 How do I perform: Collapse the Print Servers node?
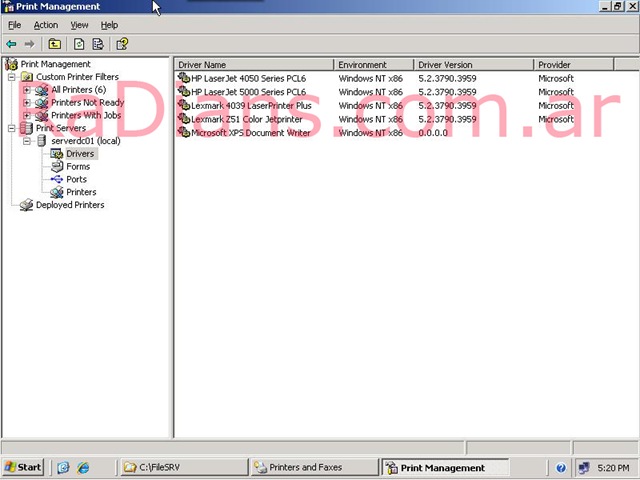tap(12, 128)
